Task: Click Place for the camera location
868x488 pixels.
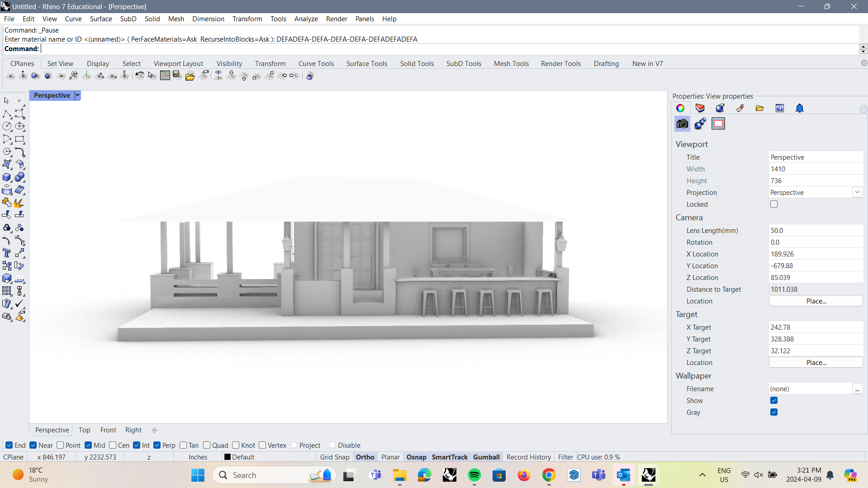Action: (x=816, y=301)
